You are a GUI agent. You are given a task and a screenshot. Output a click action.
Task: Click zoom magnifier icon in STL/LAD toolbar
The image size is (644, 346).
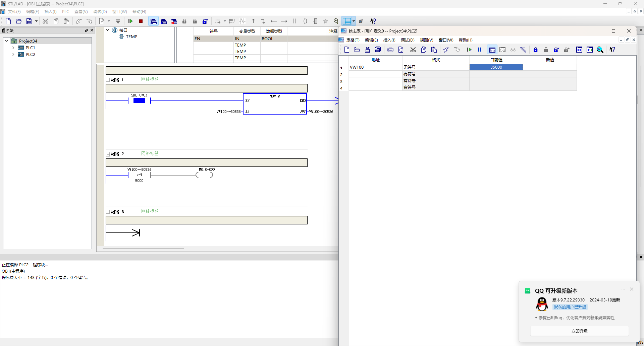coord(336,21)
